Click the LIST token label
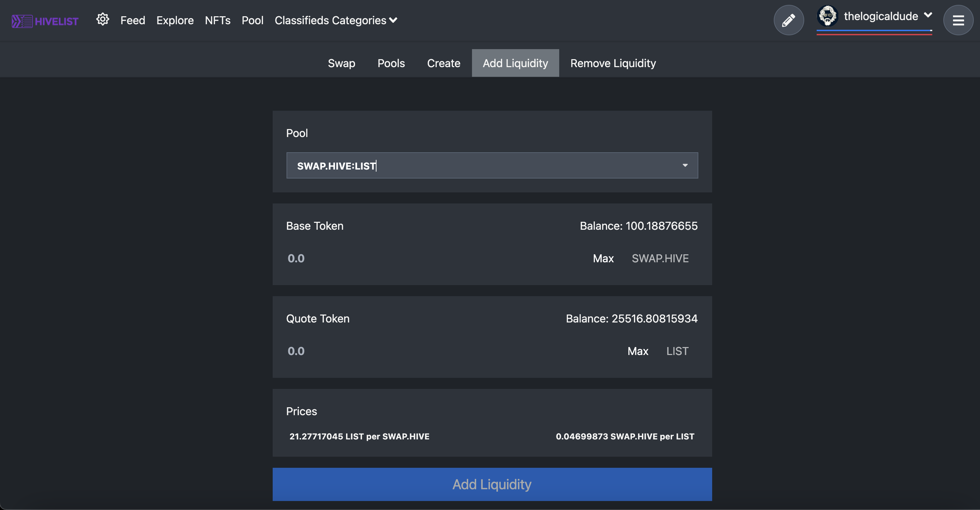This screenshot has width=980, height=510. tap(677, 351)
